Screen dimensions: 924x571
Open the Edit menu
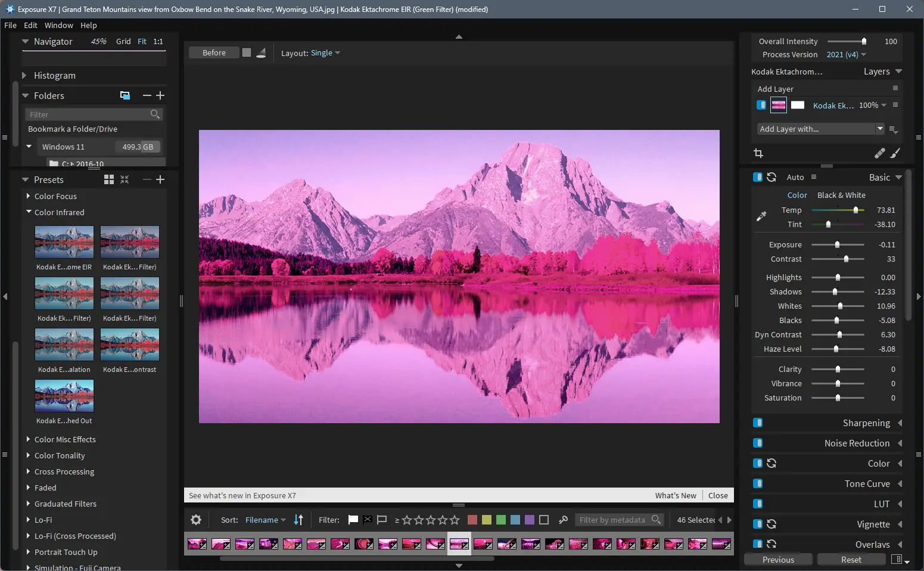click(30, 25)
